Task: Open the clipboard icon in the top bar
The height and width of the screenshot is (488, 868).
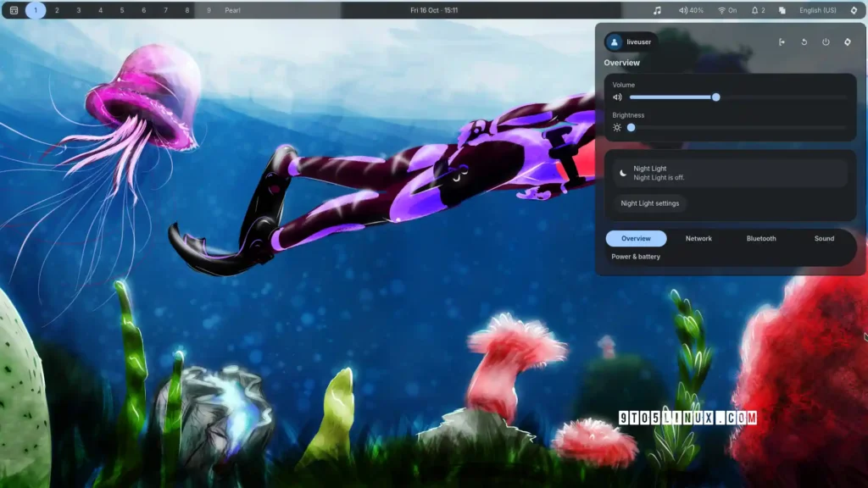Action: pyautogui.click(x=782, y=10)
